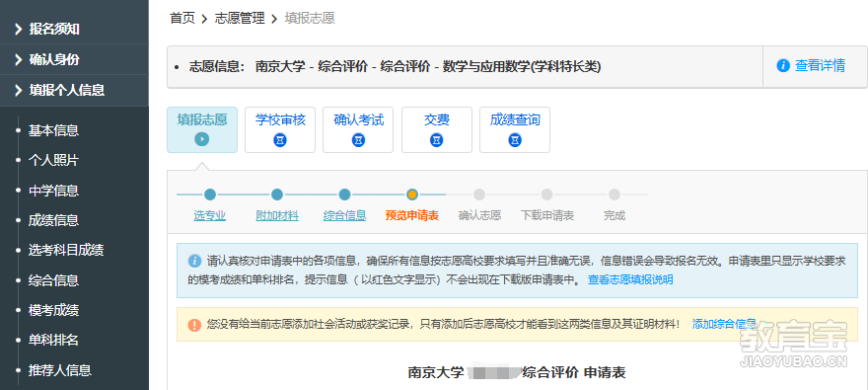Open 模考成绩 in the sidebar
868x390 pixels.
tap(53, 310)
